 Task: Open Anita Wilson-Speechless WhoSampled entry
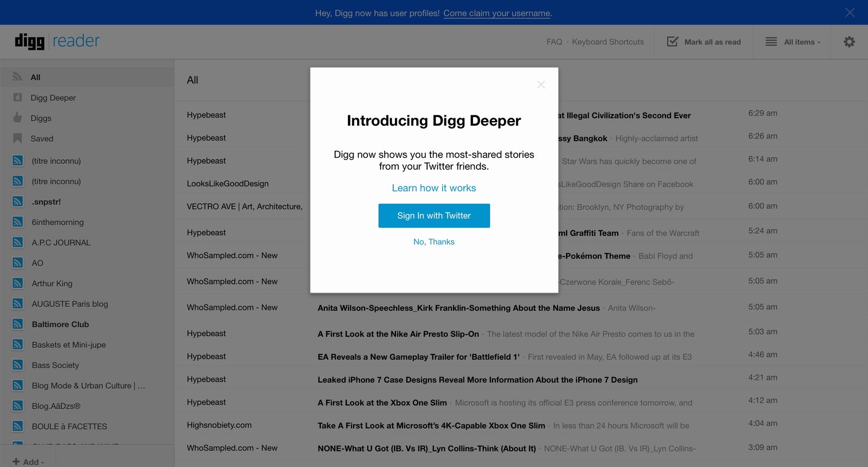(459, 308)
